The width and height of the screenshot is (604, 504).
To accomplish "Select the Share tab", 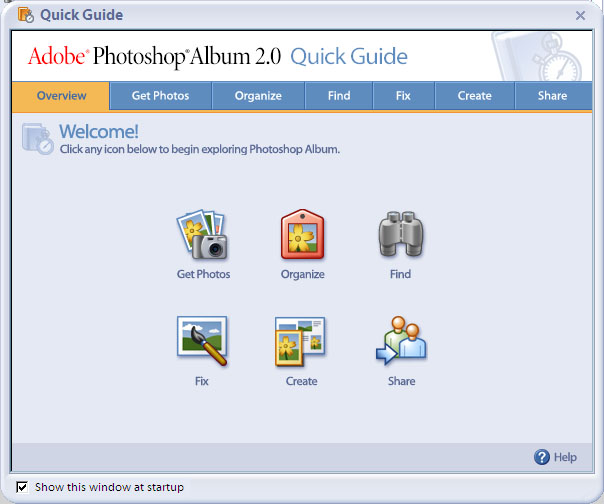I will pyautogui.click(x=552, y=96).
